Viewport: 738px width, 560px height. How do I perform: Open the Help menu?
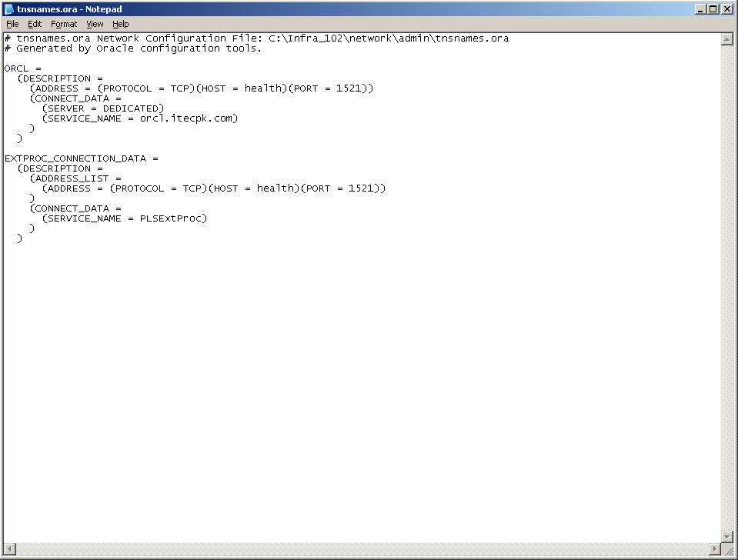point(121,24)
